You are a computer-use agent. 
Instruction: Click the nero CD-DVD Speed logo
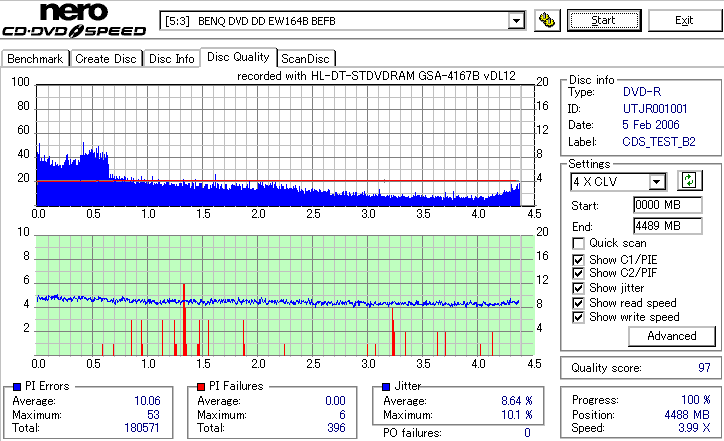click(74, 20)
